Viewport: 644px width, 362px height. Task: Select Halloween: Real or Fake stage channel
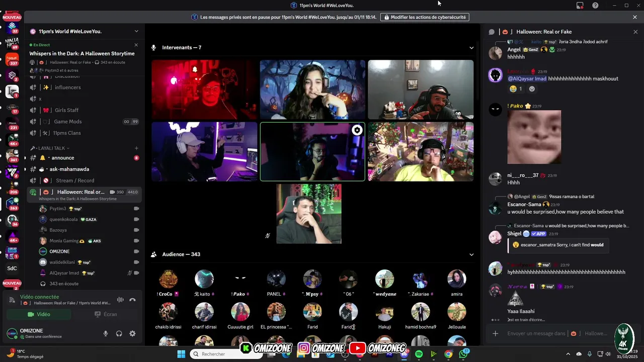point(84,195)
